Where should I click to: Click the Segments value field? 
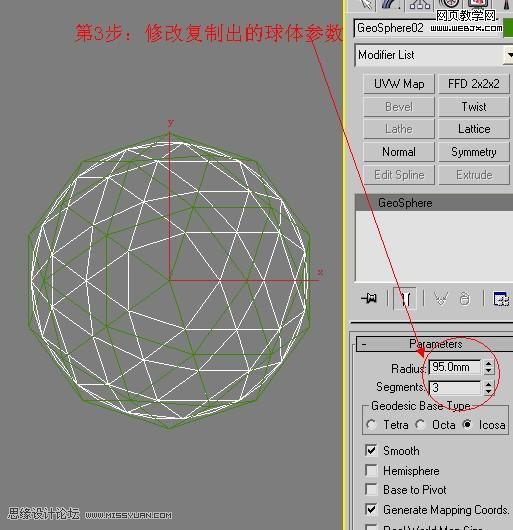tap(455, 387)
